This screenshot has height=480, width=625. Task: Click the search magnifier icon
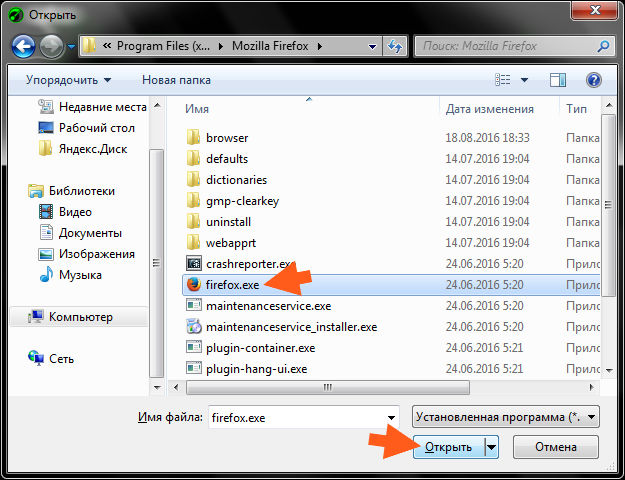pos(603,46)
